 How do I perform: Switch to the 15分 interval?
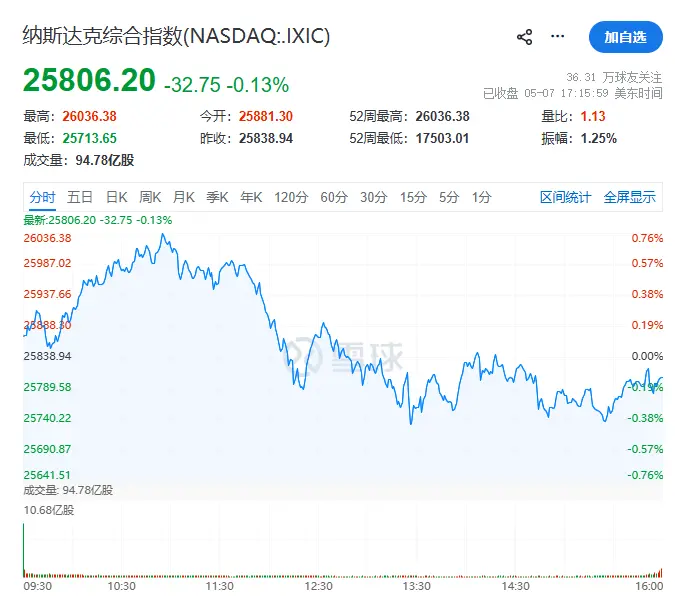click(413, 197)
